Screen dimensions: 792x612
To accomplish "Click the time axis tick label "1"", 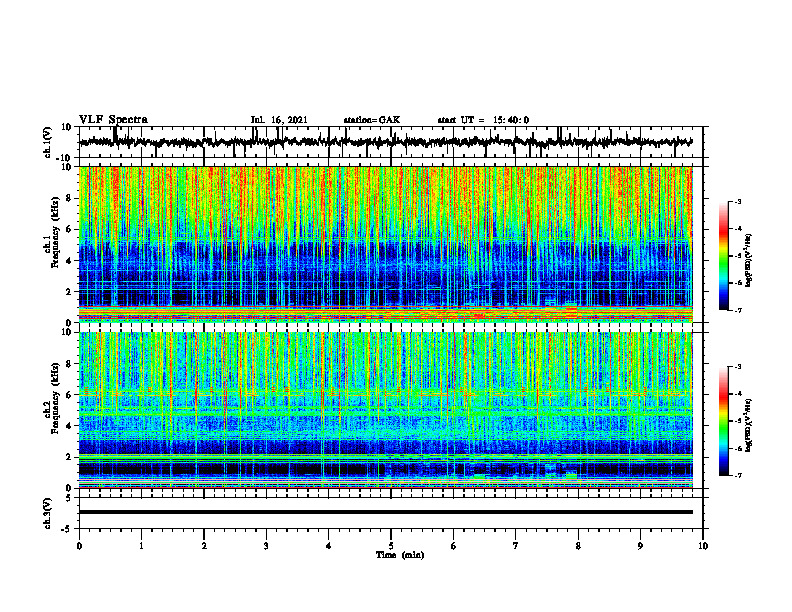I will click(141, 546).
